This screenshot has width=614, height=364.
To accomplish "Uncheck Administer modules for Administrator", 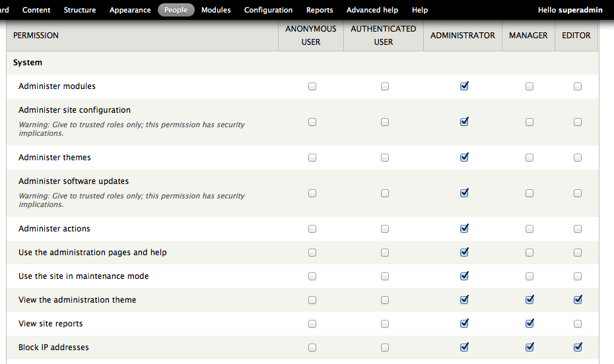I will click(x=464, y=86).
